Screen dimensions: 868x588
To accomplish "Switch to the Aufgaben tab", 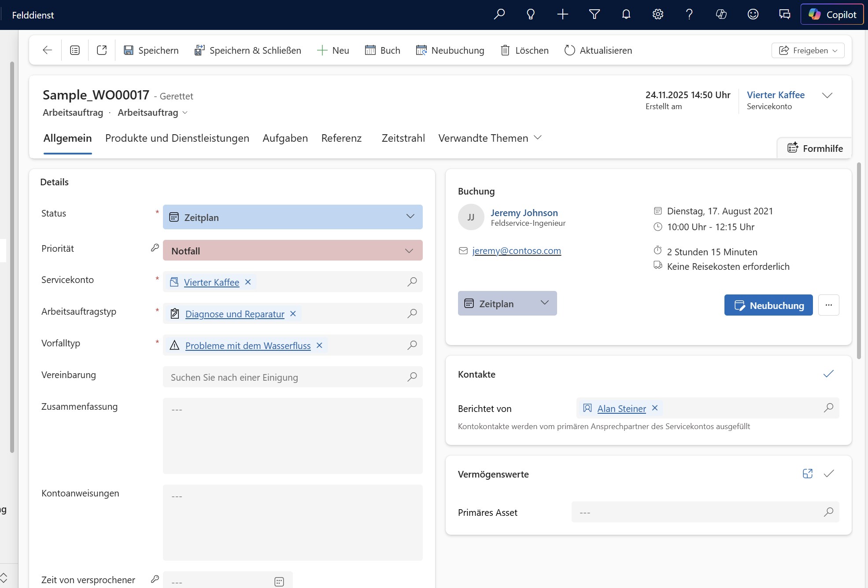I will [x=285, y=138].
